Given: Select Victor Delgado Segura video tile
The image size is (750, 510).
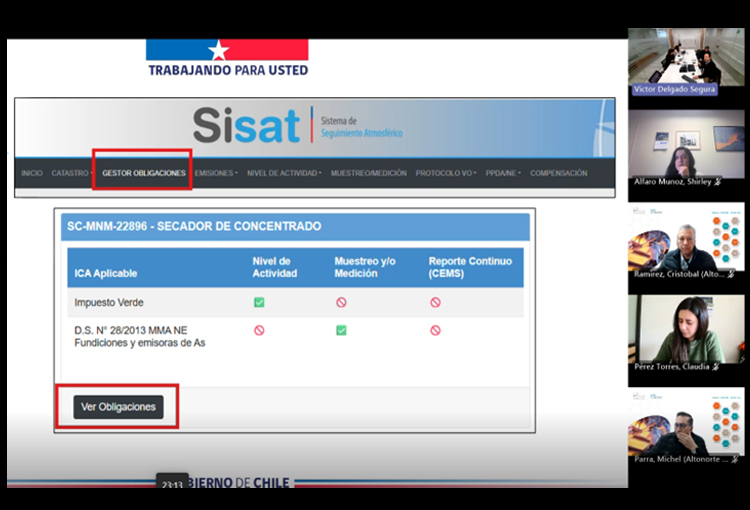Looking at the screenshot, I should (686, 62).
